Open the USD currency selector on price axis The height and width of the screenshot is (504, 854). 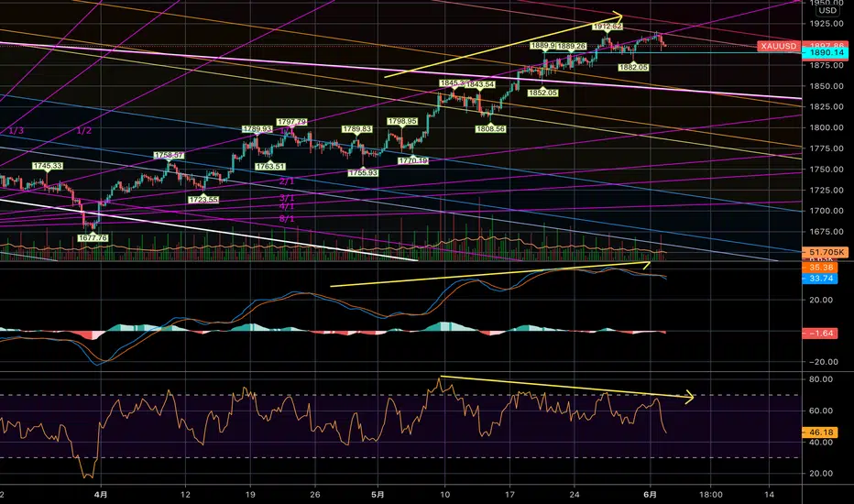[x=827, y=10]
